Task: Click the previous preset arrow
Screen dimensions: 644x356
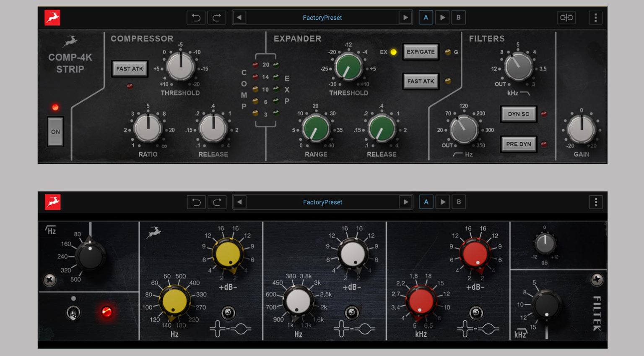Action: click(x=239, y=17)
